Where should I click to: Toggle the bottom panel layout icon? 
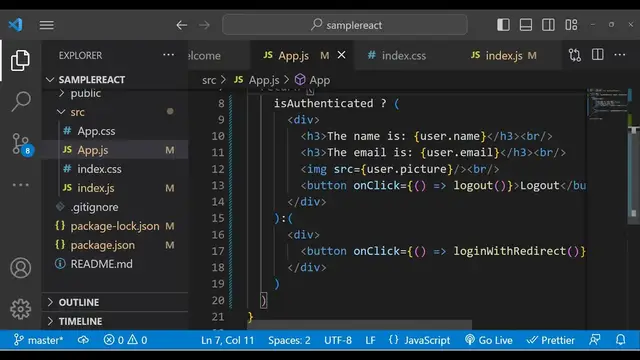coord(526,25)
